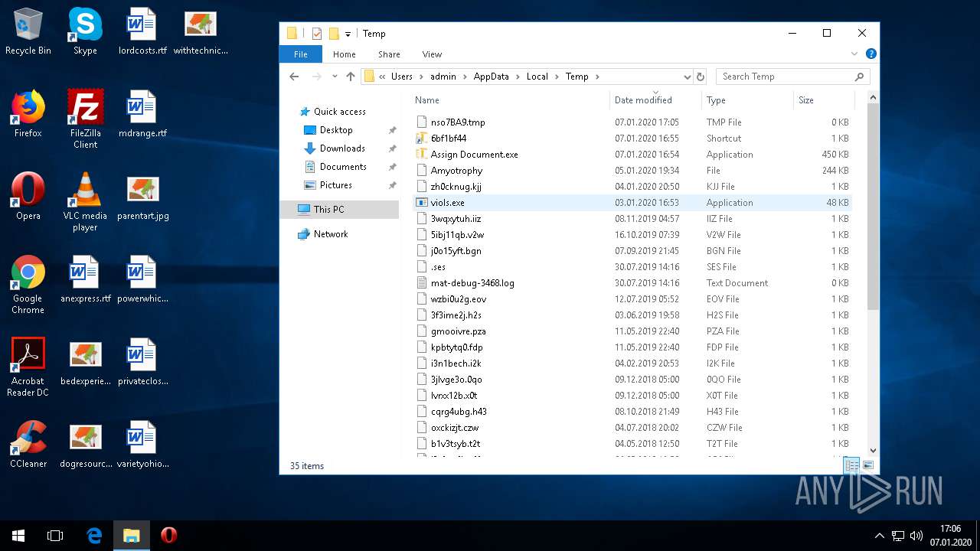Open the Recycle Bin desktop icon

[x=28, y=32]
